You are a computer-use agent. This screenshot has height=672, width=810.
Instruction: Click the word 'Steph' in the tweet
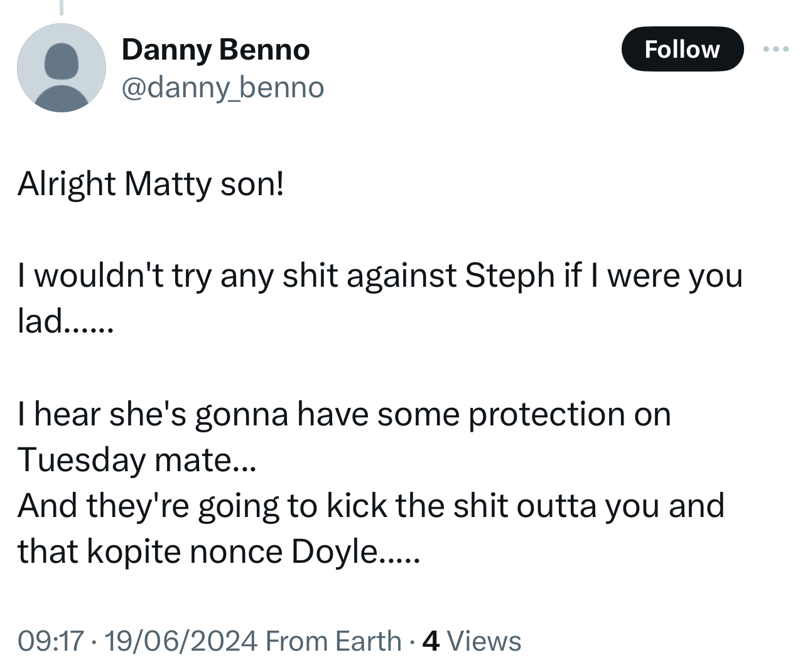coord(509,275)
